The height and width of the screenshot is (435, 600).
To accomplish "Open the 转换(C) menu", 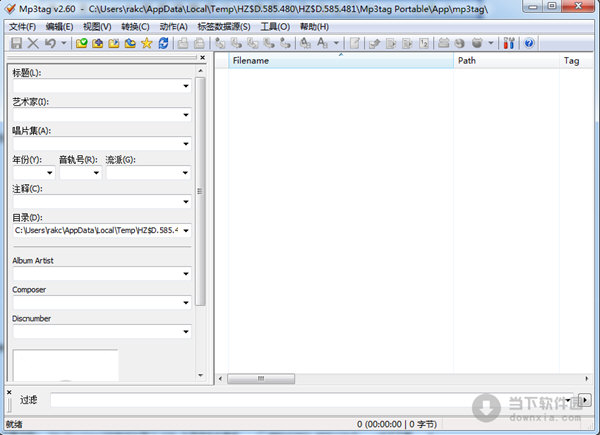I will 135,27.
